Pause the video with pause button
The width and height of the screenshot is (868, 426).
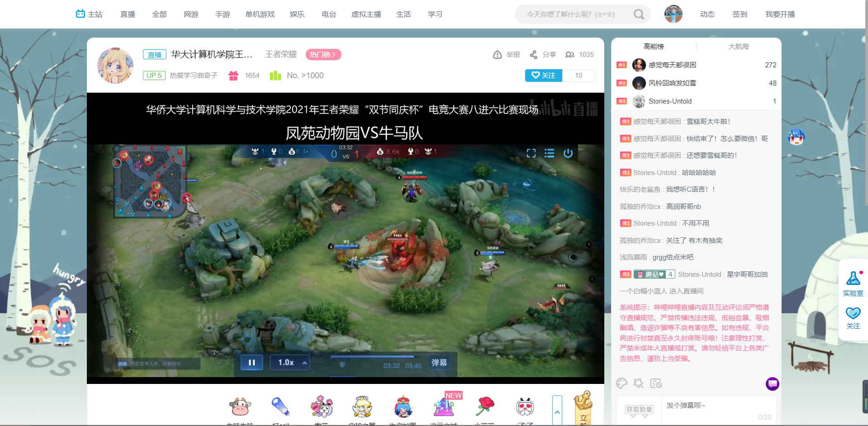tap(252, 363)
